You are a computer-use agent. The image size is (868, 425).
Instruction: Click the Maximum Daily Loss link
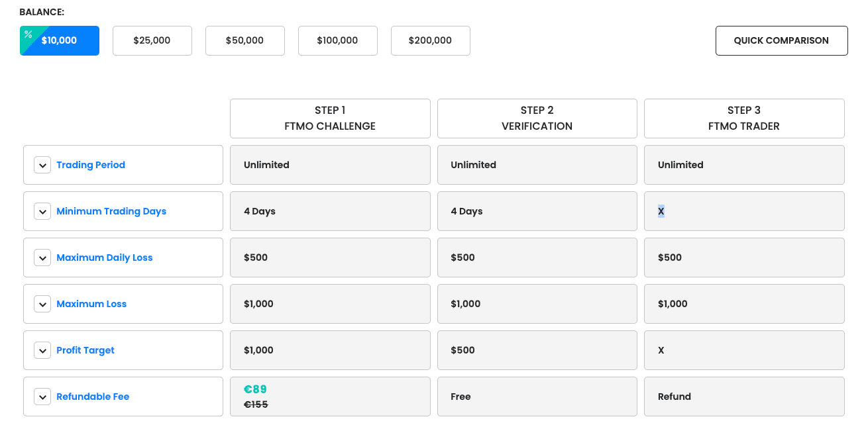click(105, 258)
